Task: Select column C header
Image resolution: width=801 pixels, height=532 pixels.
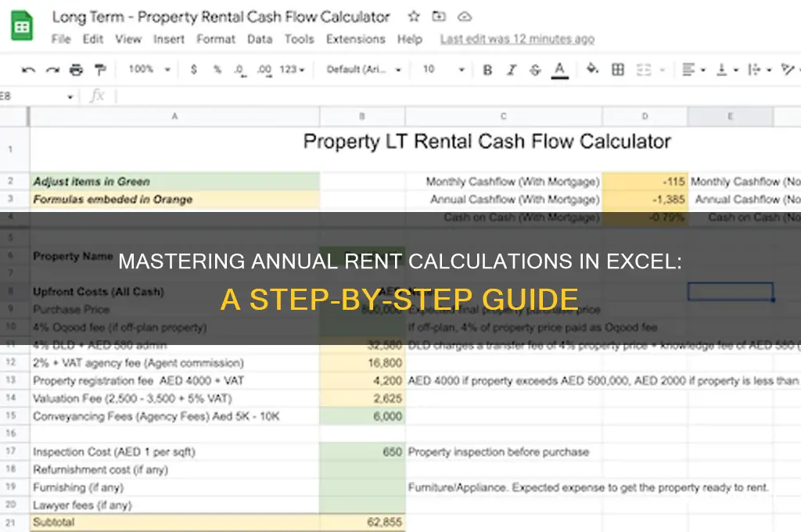Action: click(x=504, y=117)
